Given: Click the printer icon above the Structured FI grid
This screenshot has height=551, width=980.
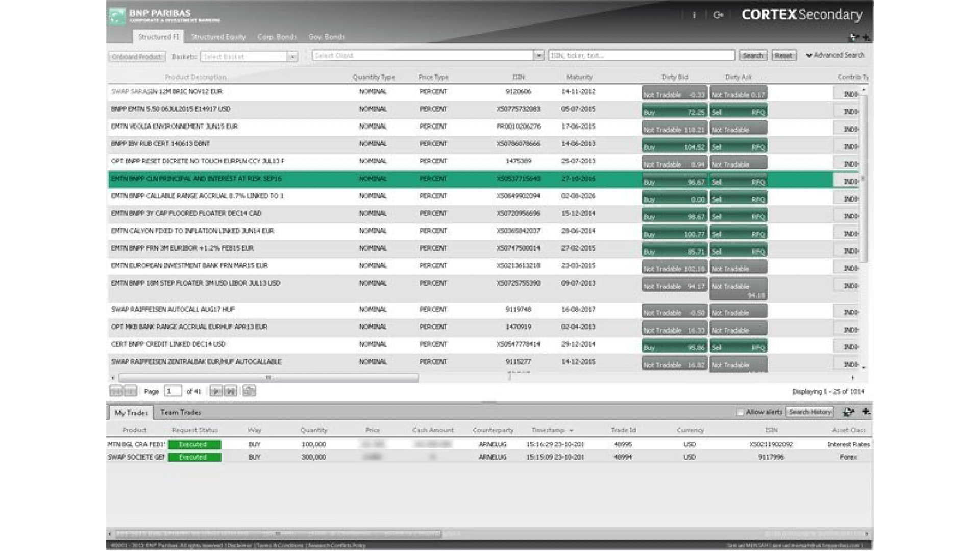Looking at the screenshot, I should [851, 37].
